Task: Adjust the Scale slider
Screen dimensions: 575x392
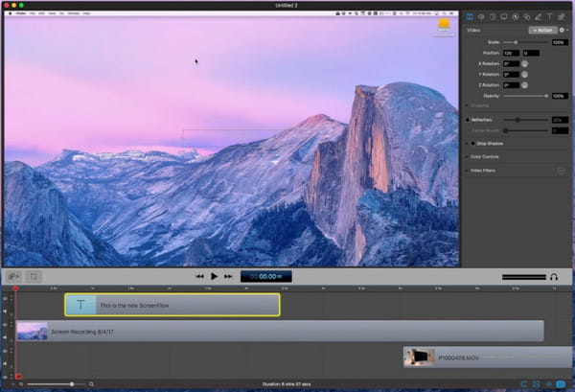Action: pos(526,42)
